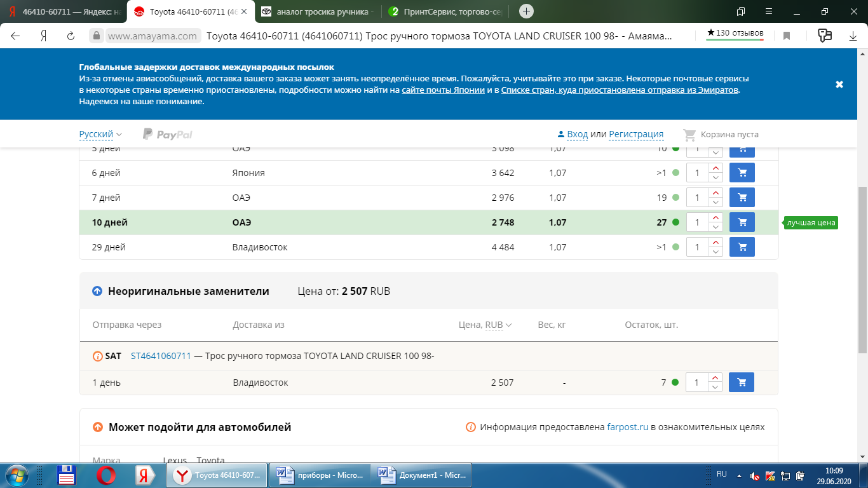Open Документ1 Word document in taskbar

click(421, 475)
